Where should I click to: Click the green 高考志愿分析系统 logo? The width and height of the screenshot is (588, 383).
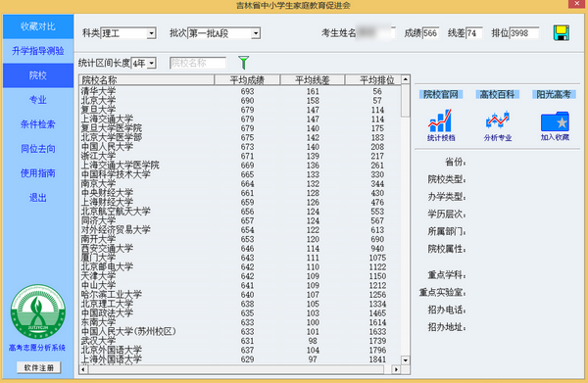coord(37,311)
